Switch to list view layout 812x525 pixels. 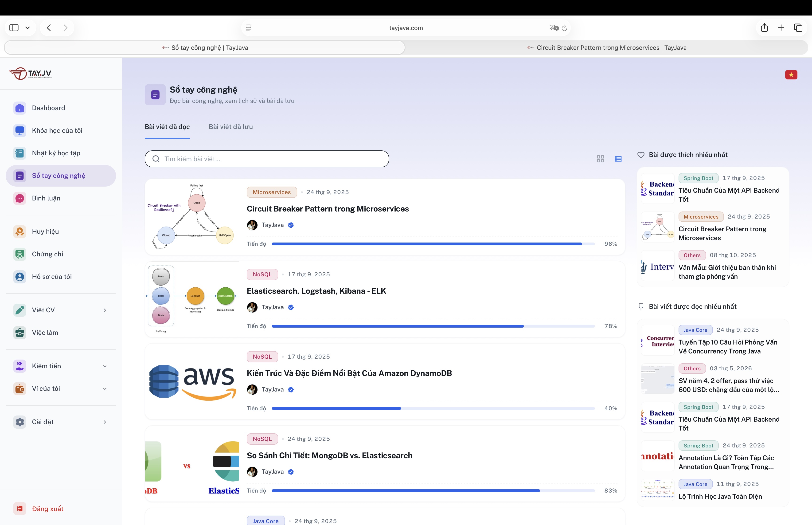click(618, 159)
